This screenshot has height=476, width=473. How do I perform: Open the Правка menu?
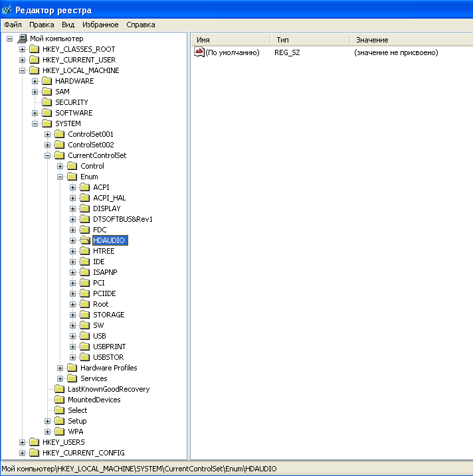pos(42,25)
